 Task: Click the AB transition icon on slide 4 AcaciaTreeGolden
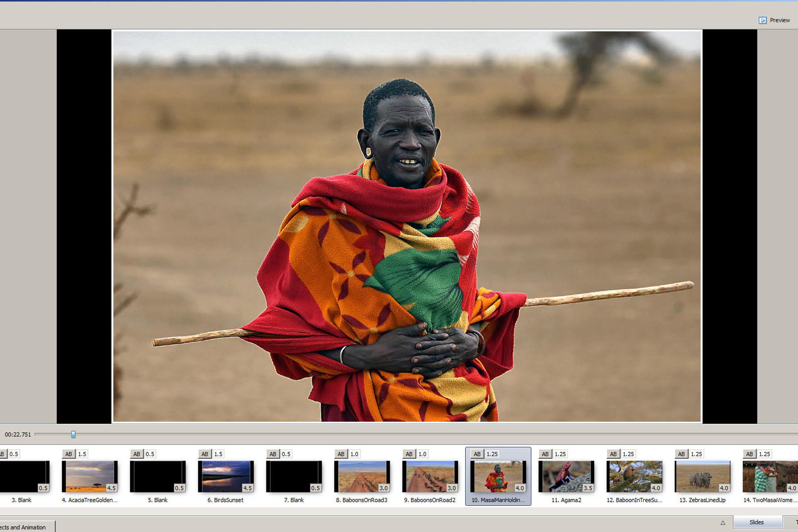pos(69,454)
